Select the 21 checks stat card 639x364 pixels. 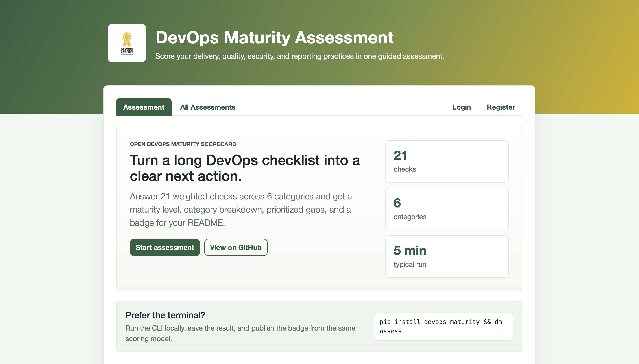(x=447, y=162)
